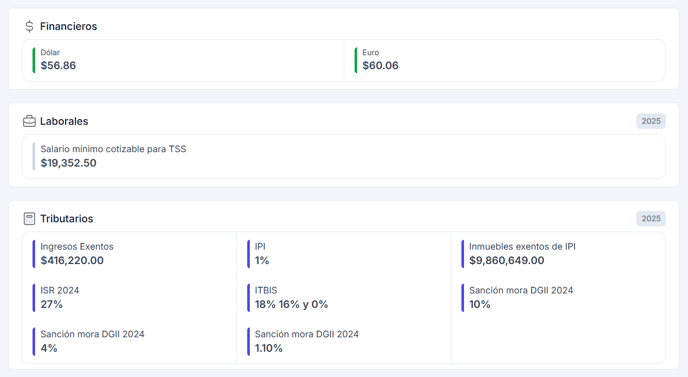Click the Euro label
688x377 pixels.
(371, 52)
